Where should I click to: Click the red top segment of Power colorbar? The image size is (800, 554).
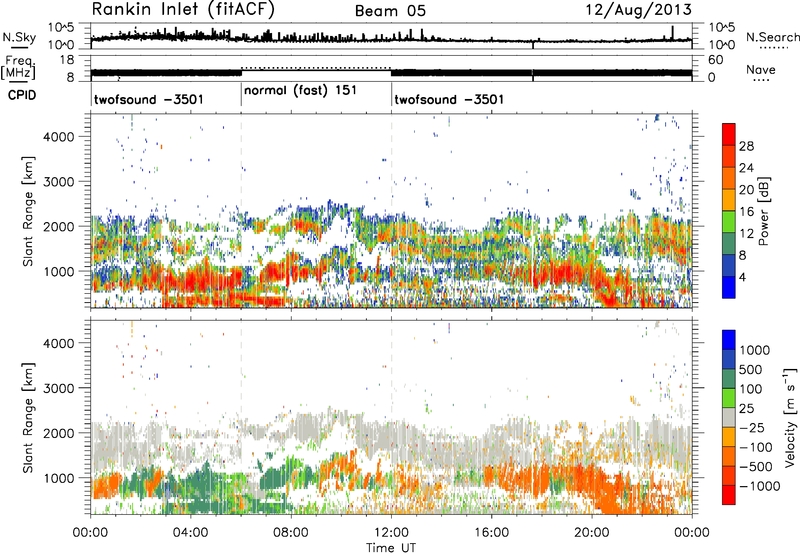[x=729, y=134]
